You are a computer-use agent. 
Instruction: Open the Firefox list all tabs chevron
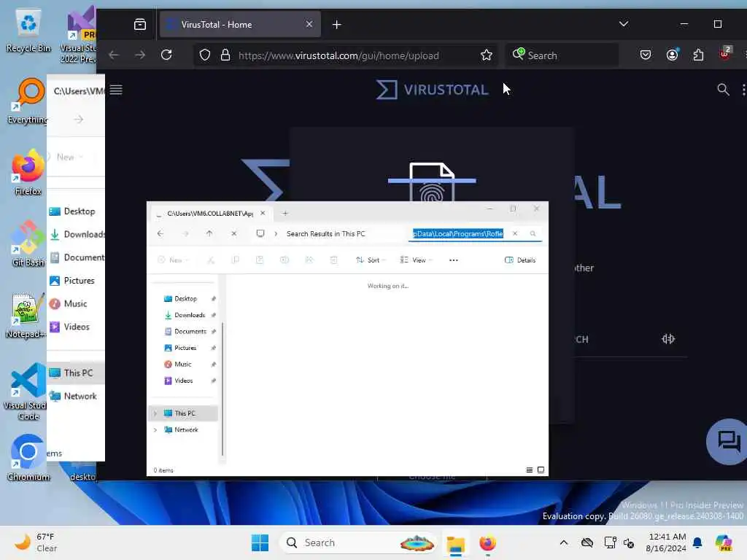pyautogui.click(x=624, y=24)
